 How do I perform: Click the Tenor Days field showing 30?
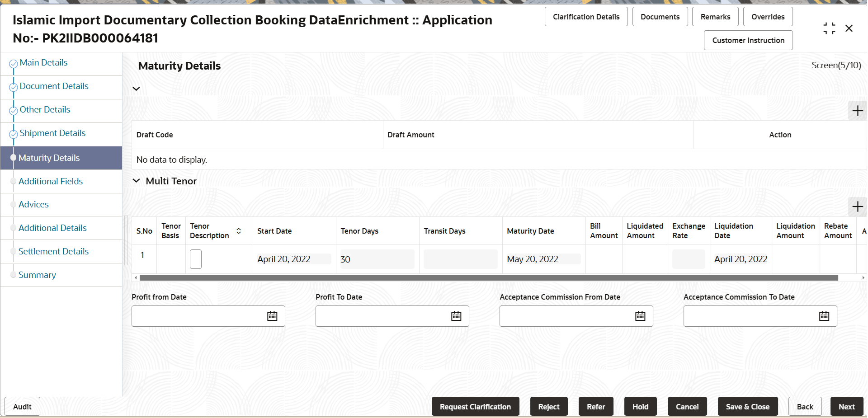[377, 259]
